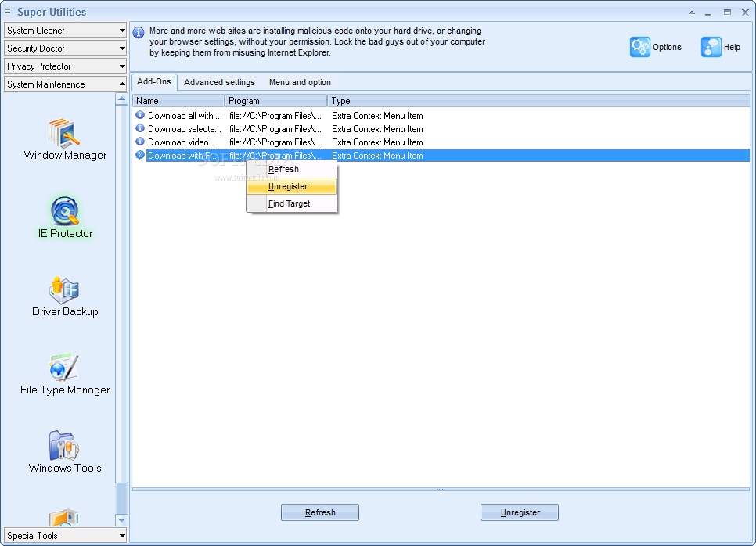Viewport: 756px width, 546px height.
Task: Click the bottom Unregister button
Action: (x=520, y=512)
